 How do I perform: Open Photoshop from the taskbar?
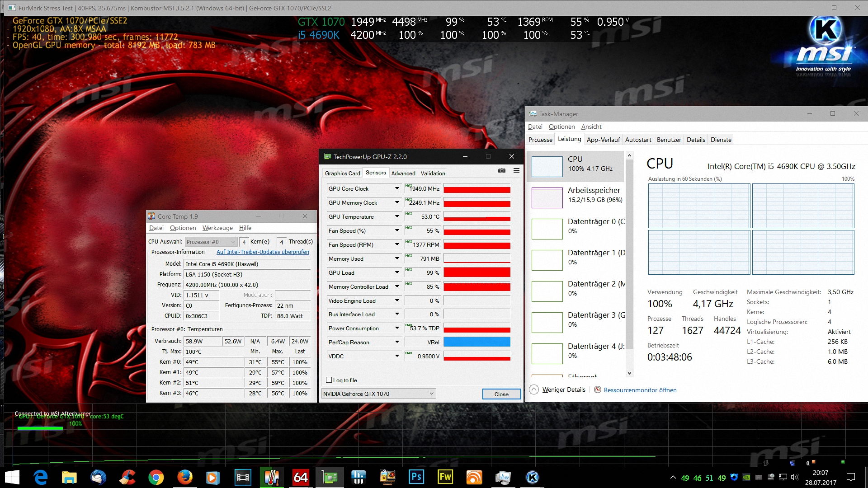coord(416,477)
